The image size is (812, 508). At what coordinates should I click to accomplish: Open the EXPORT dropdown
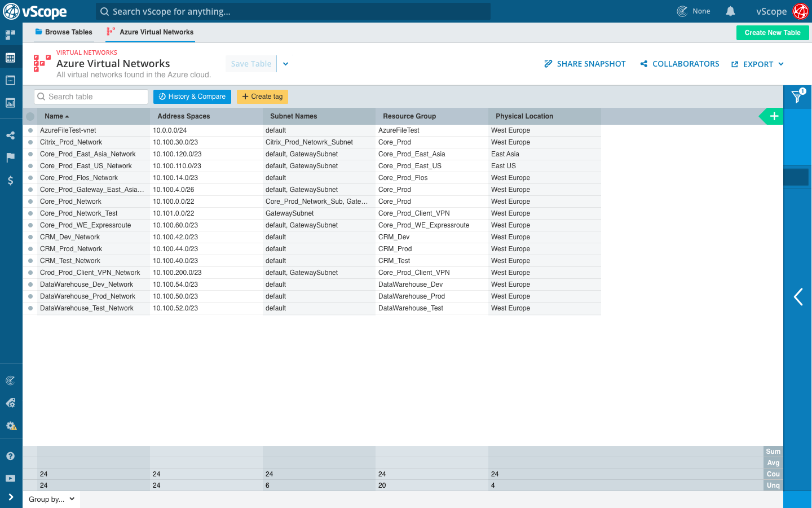click(x=757, y=64)
